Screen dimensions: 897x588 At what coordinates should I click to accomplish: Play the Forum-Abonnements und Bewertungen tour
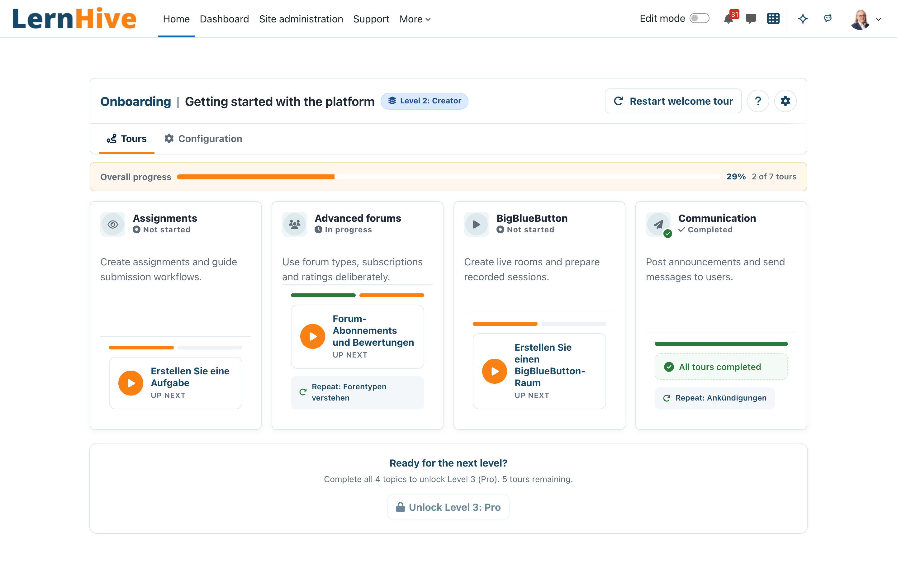[312, 336]
